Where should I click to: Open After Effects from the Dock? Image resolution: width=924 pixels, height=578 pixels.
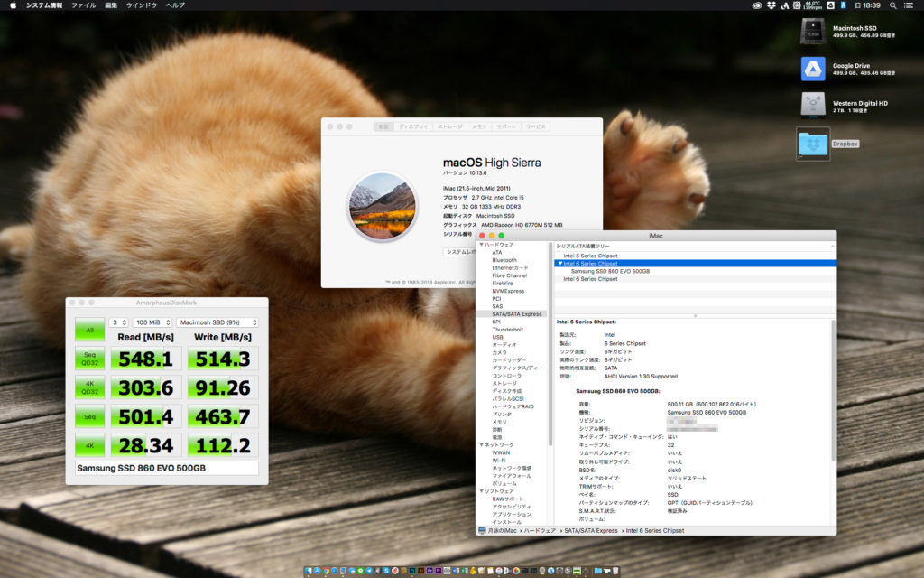(x=430, y=571)
